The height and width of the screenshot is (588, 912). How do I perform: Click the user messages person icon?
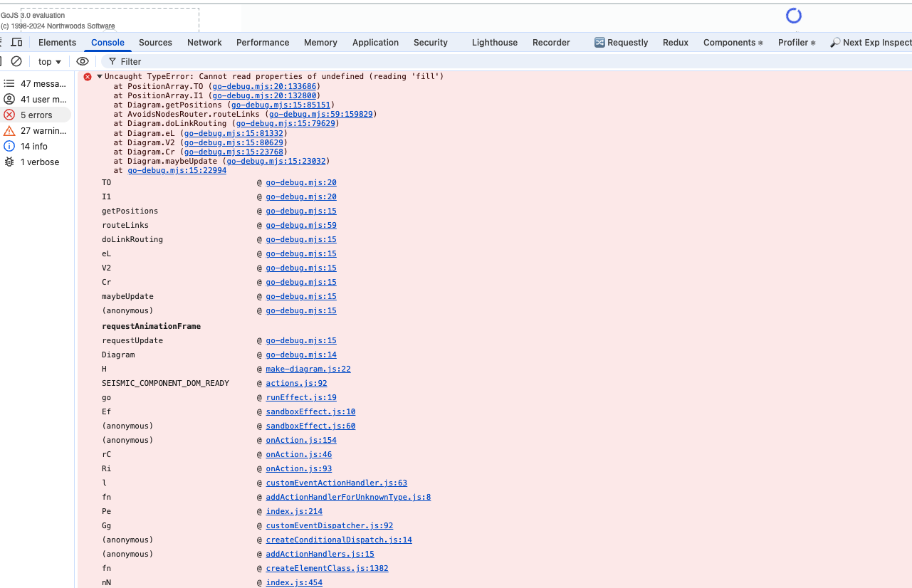tap(9, 100)
